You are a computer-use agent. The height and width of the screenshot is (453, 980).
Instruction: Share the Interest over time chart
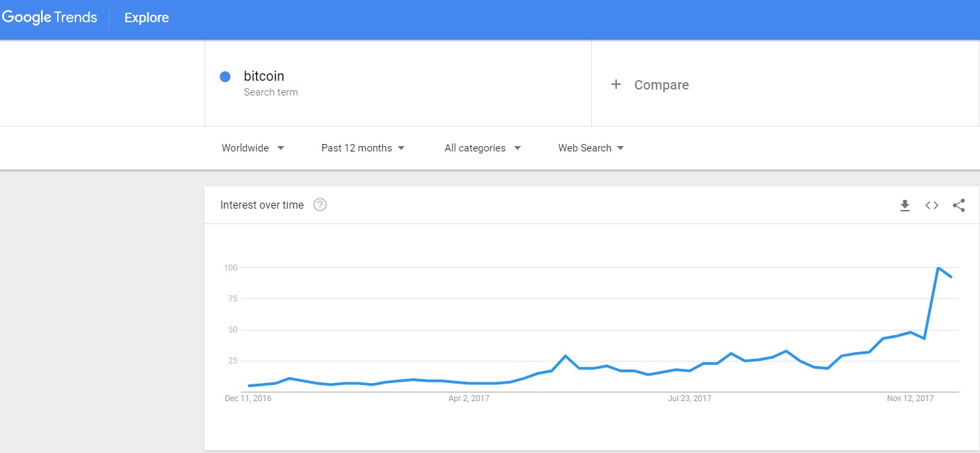point(959,205)
